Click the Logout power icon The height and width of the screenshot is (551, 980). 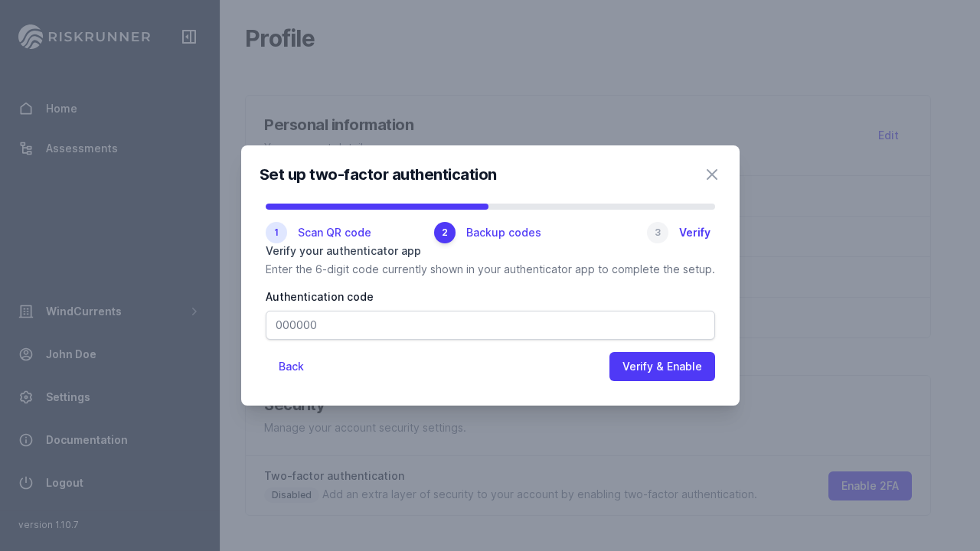[x=26, y=483]
